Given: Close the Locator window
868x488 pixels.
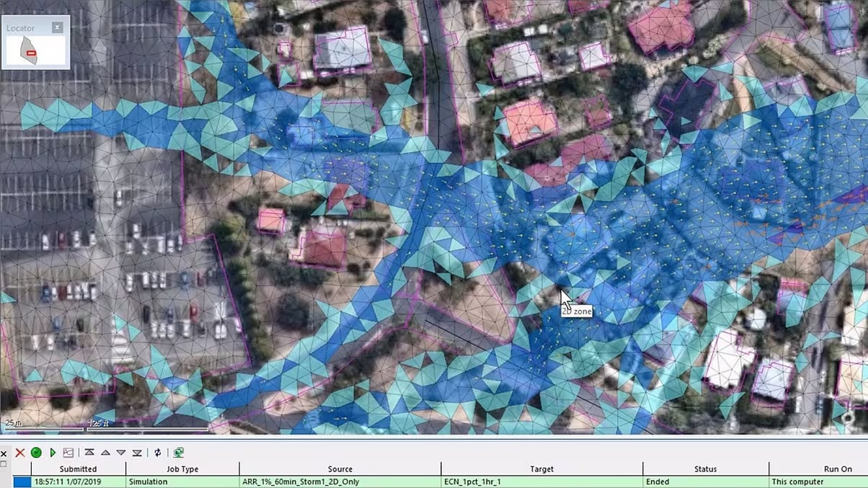Looking at the screenshot, I should (58, 27).
